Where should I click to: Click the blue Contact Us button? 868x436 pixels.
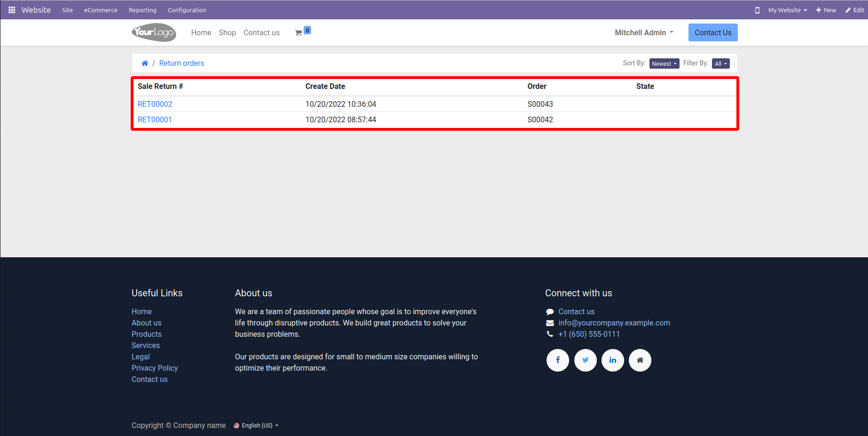[x=713, y=32]
